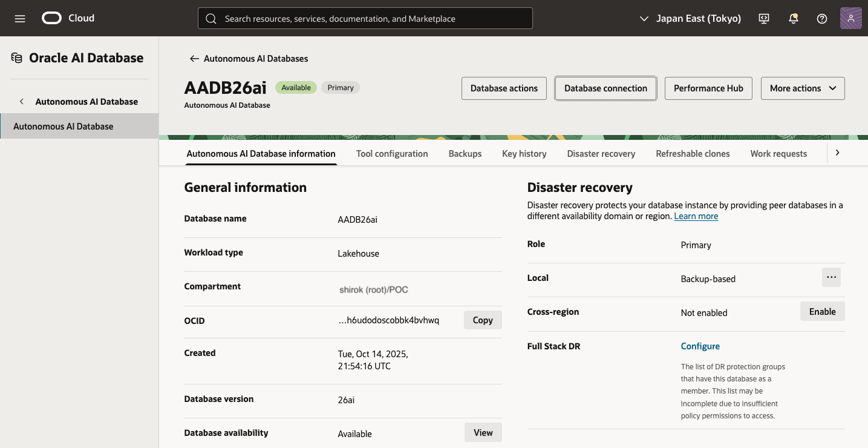The width and height of the screenshot is (868, 448).
Task: Click Configure for Full Stack DR
Action: click(700, 346)
